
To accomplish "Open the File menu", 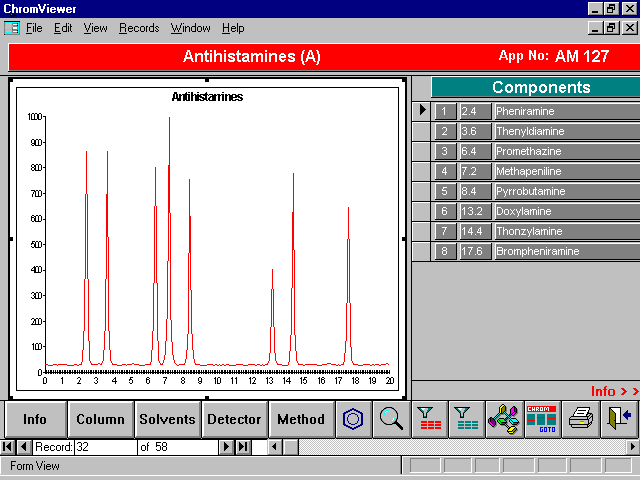I will coord(34,28).
